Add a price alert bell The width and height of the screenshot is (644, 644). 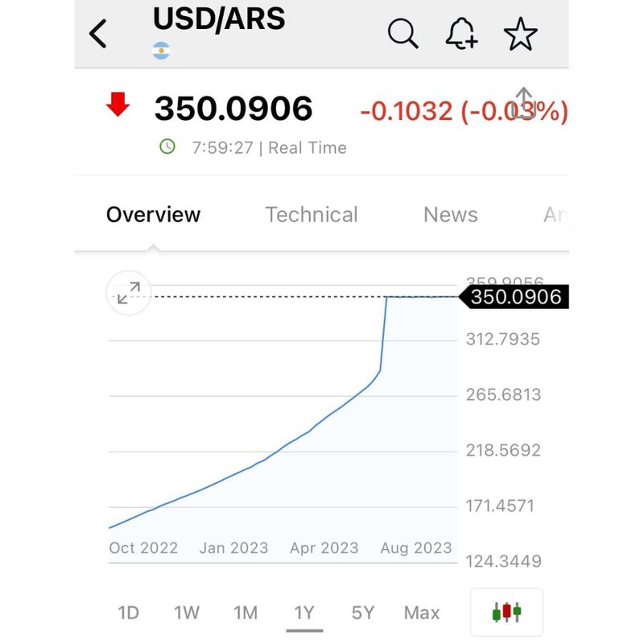point(461,34)
